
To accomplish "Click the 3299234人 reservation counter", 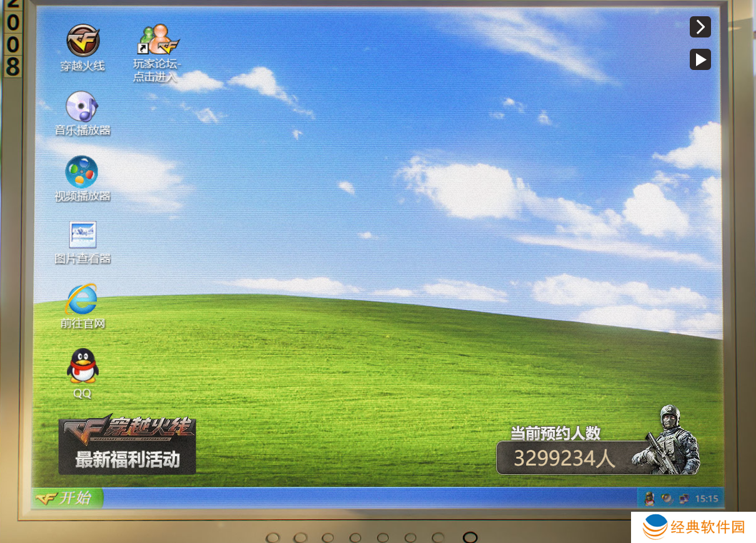I will [x=564, y=458].
